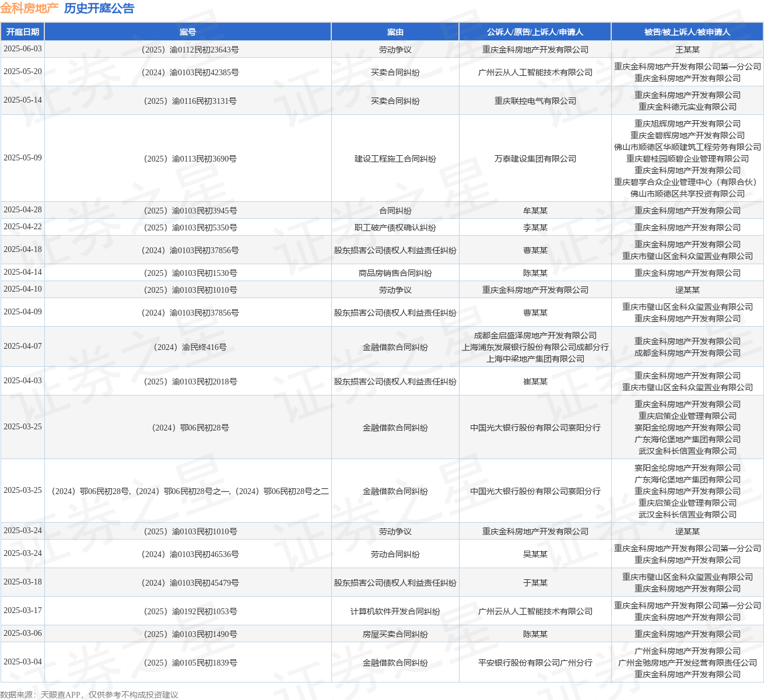The height and width of the screenshot is (700, 764).
Task: Select date cell 2025-04-10
Action: [23, 289]
